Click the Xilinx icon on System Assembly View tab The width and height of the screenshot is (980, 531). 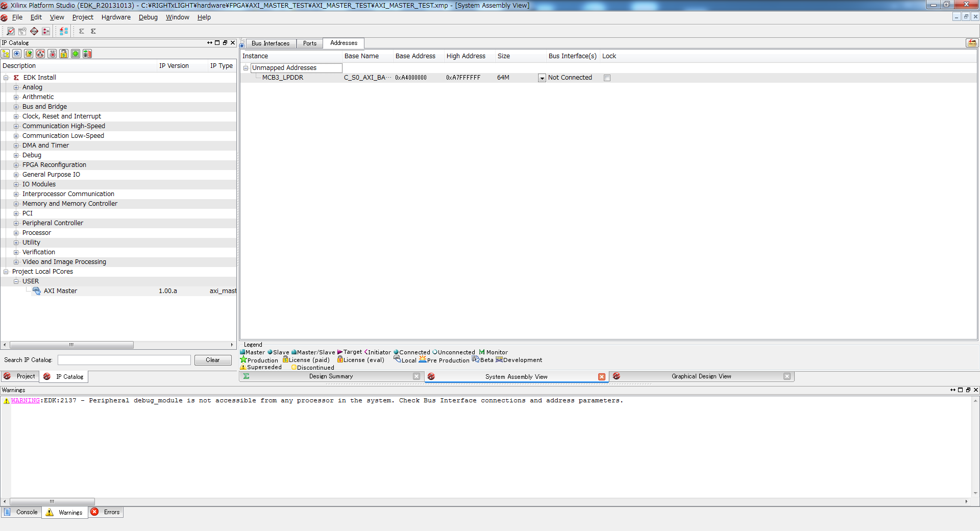click(431, 377)
